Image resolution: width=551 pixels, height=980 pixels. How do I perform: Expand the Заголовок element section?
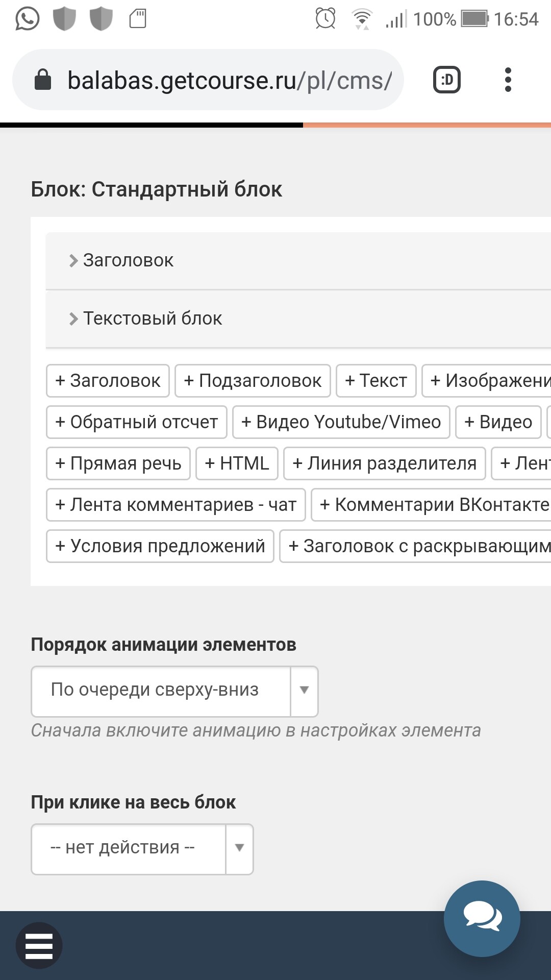pos(128,260)
